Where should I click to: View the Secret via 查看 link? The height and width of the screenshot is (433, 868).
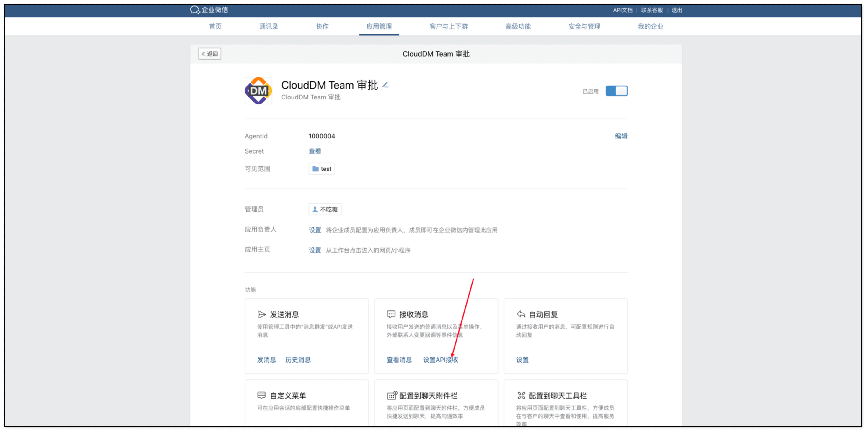tap(315, 151)
